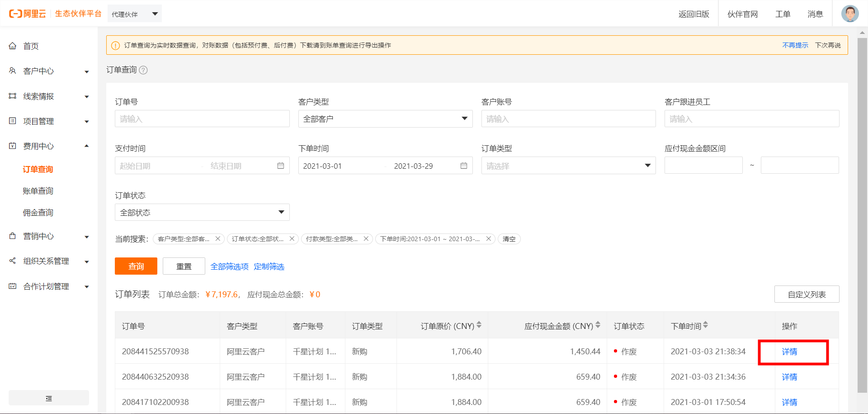Remove the 客户类型 filter tag
The height and width of the screenshot is (414, 868).
218,239
